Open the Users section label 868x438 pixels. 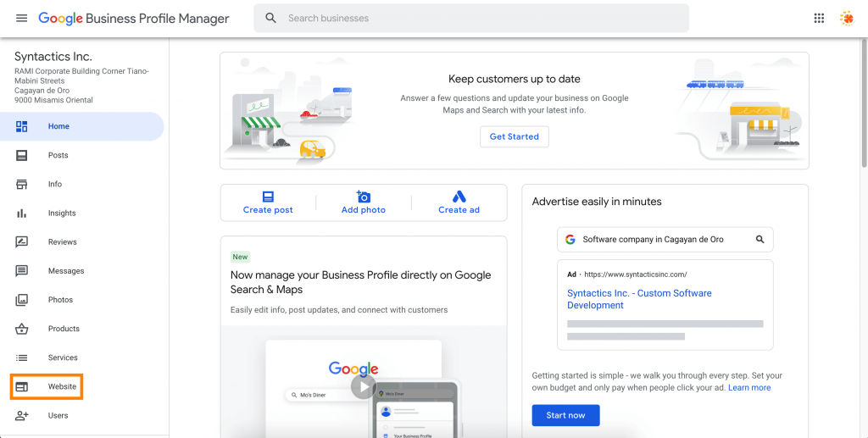[x=58, y=415]
